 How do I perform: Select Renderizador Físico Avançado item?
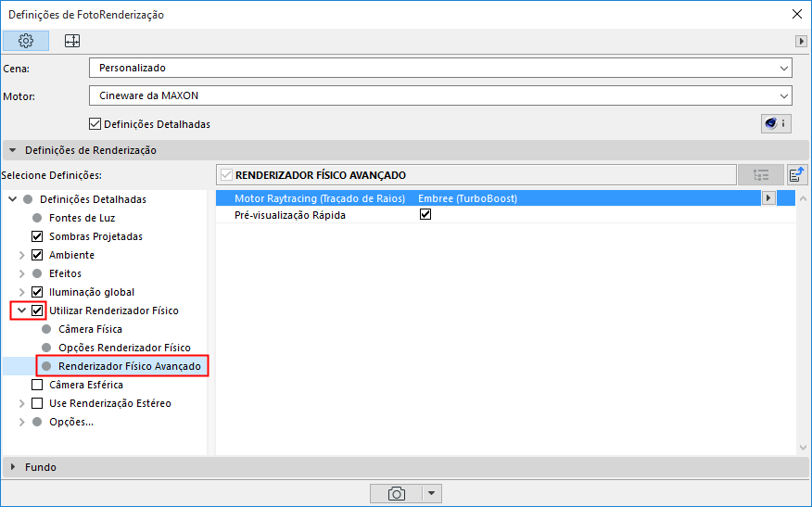coord(130,366)
